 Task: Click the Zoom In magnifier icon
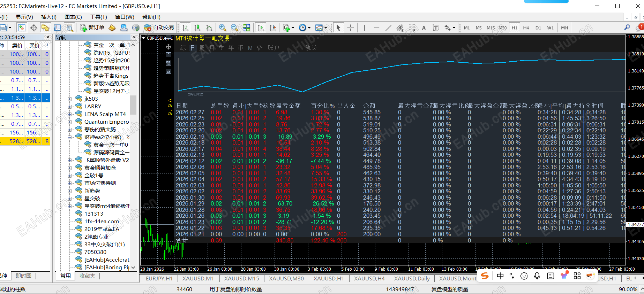point(222,28)
